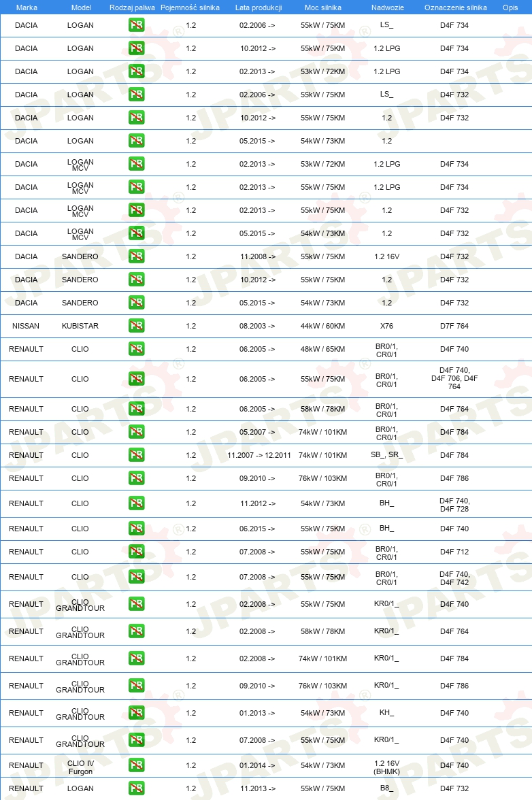The height and width of the screenshot is (800, 532).
Task: Click fuel icon in CLIO GRANDTOUR 09.2010 row
Action: pyautogui.click(x=136, y=686)
